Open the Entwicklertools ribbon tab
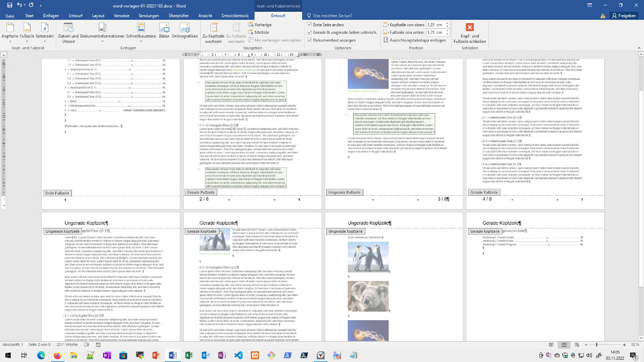 coord(236,16)
